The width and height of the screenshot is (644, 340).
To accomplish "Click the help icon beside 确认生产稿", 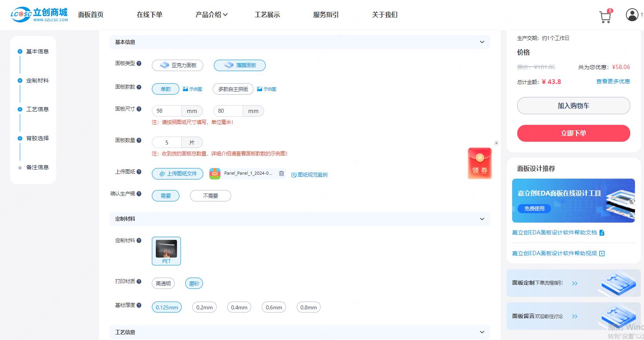I will [x=139, y=194].
